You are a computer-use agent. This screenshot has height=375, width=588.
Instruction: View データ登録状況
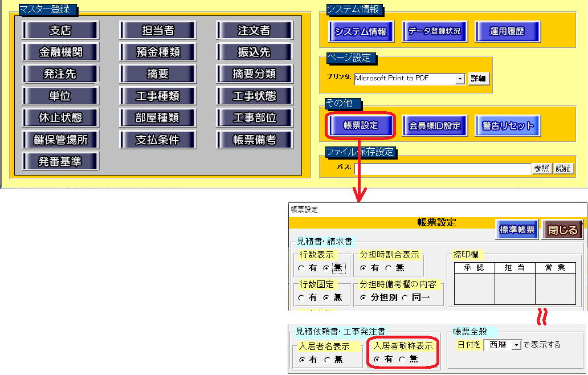[x=434, y=32]
